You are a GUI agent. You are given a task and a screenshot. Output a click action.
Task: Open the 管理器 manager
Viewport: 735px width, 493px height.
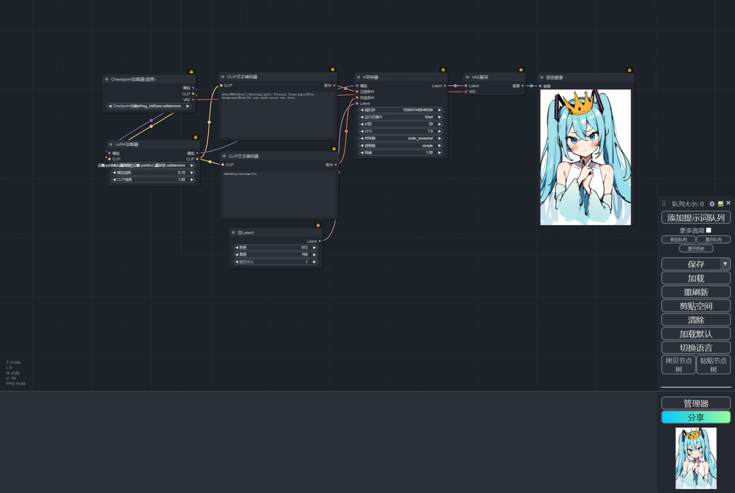(696, 403)
